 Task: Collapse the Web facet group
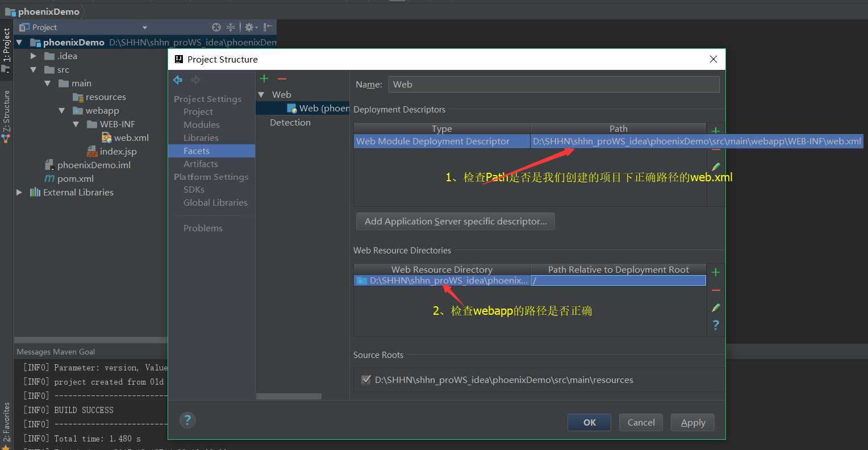point(261,94)
